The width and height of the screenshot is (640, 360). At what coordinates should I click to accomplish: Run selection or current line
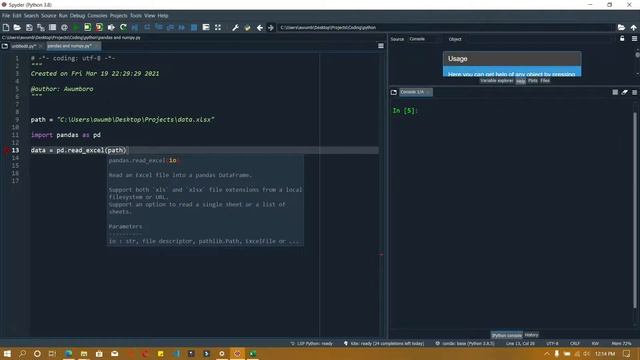click(x=111, y=27)
